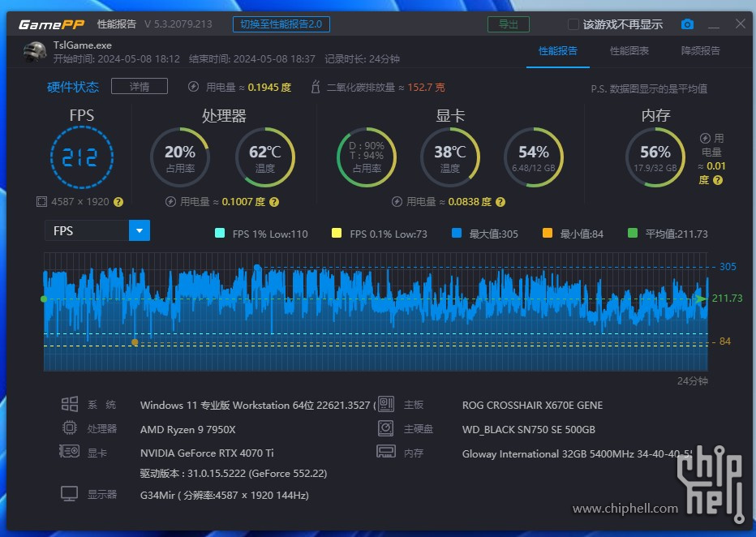The image size is (756, 537).
Task: Click the Windows 11 system version text
Action: 257,405
